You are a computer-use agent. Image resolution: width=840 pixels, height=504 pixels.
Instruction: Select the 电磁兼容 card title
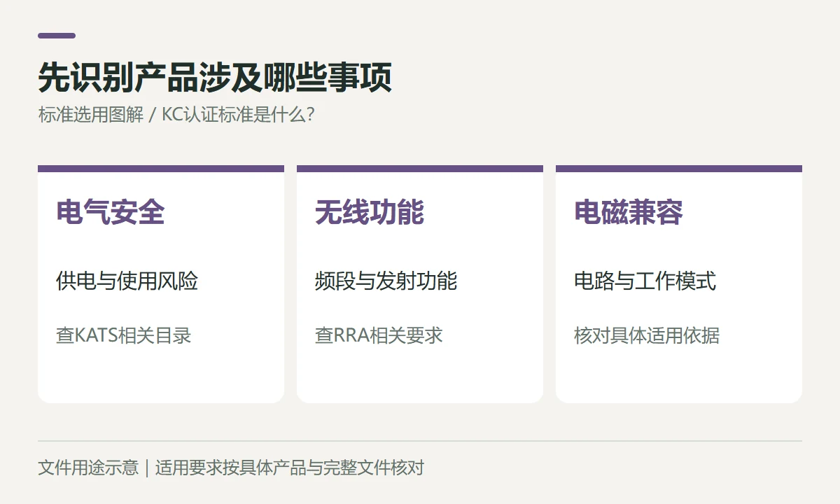tap(629, 212)
